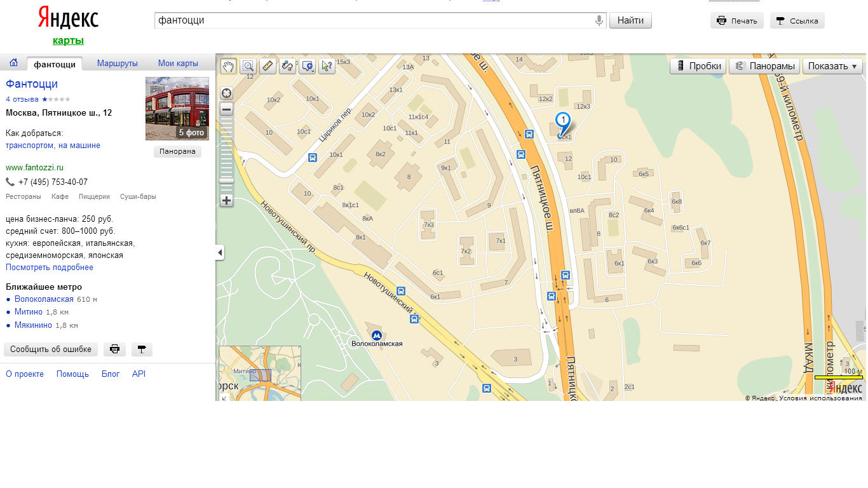This screenshot has width=868, height=488.
Task: Click the Печать print button
Action: (x=737, y=20)
